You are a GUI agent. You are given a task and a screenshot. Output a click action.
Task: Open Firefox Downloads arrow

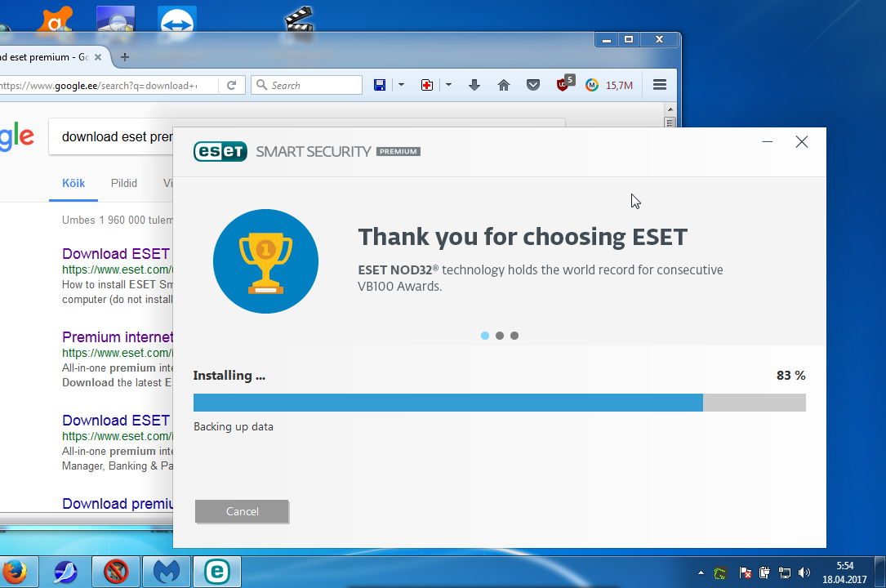tap(474, 85)
